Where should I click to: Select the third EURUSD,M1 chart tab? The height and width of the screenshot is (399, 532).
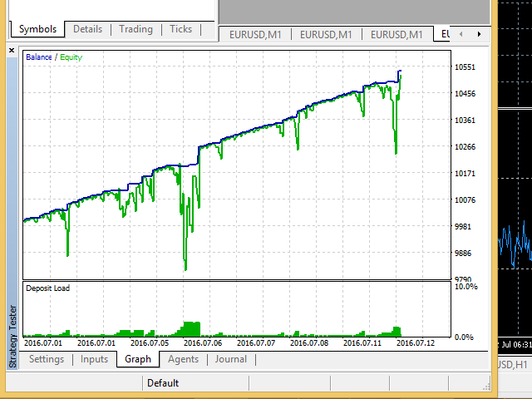pyautogui.click(x=397, y=34)
